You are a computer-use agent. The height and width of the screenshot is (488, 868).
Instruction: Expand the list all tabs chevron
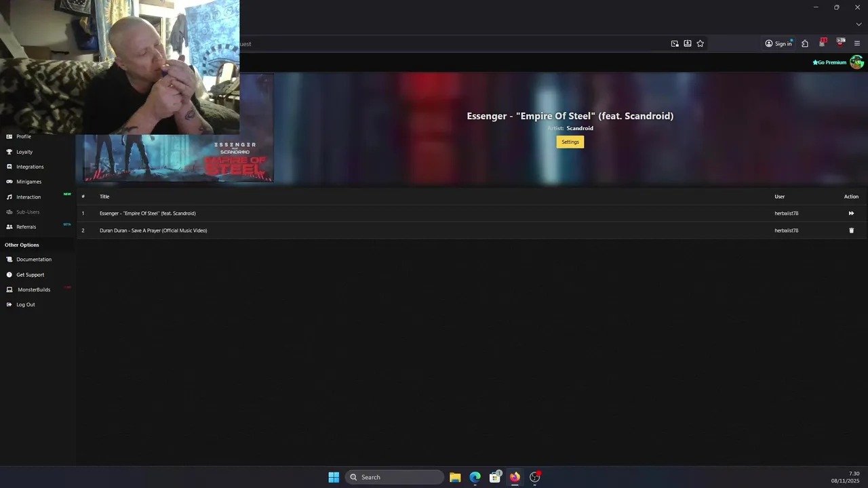pyautogui.click(x=859, y=24)
